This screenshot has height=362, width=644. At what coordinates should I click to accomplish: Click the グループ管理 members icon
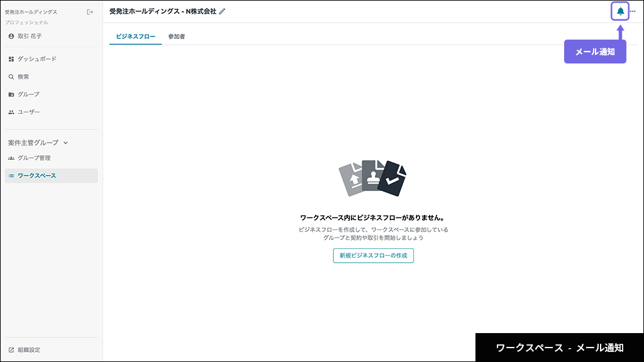[x=11, y=158]
